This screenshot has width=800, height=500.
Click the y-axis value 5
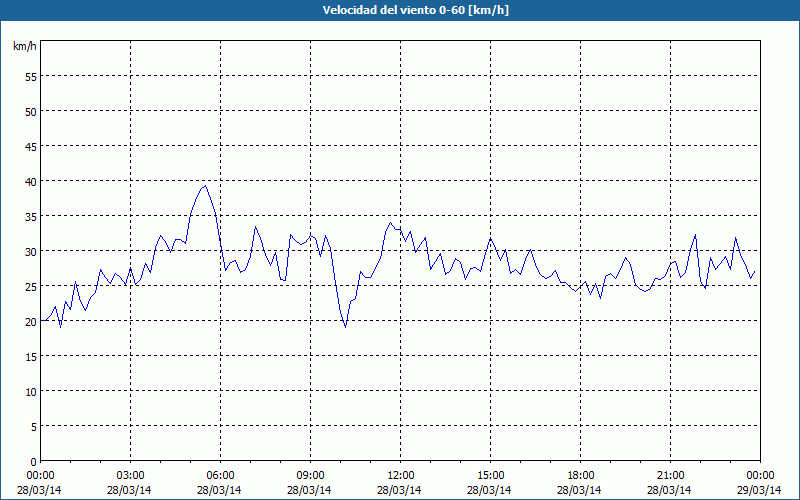(34, 427)
